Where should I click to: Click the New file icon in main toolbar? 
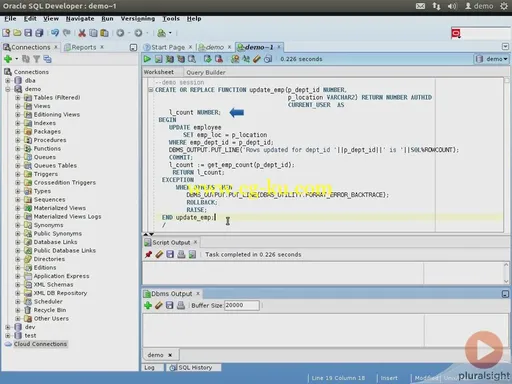coord(6,33)
